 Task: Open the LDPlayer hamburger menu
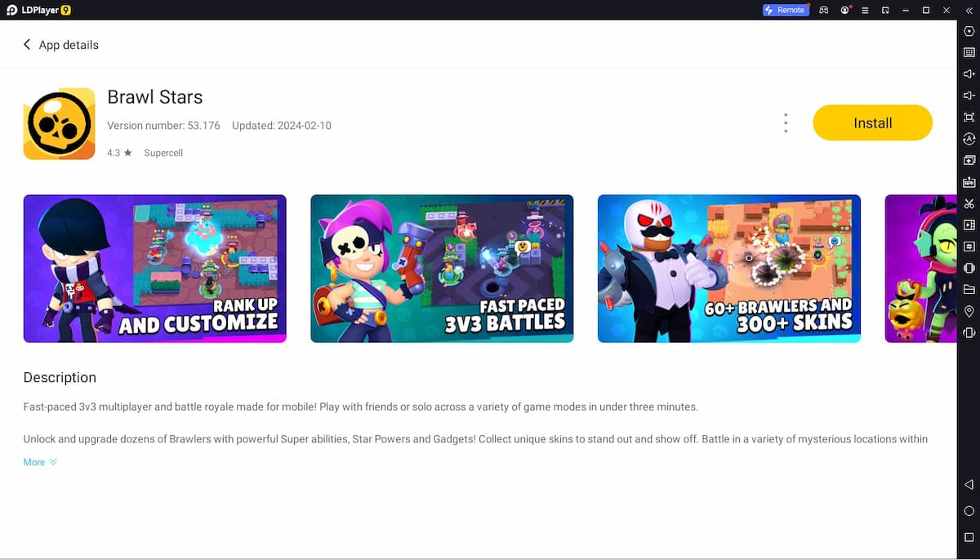tap(864, 10)
